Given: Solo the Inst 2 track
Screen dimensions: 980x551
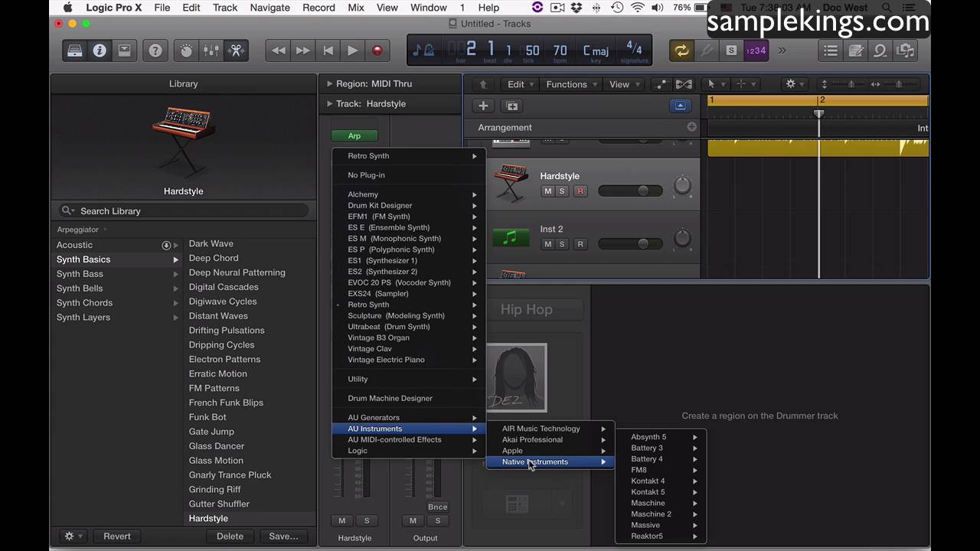Looking at the screenshot, I should tap(562, 244).
